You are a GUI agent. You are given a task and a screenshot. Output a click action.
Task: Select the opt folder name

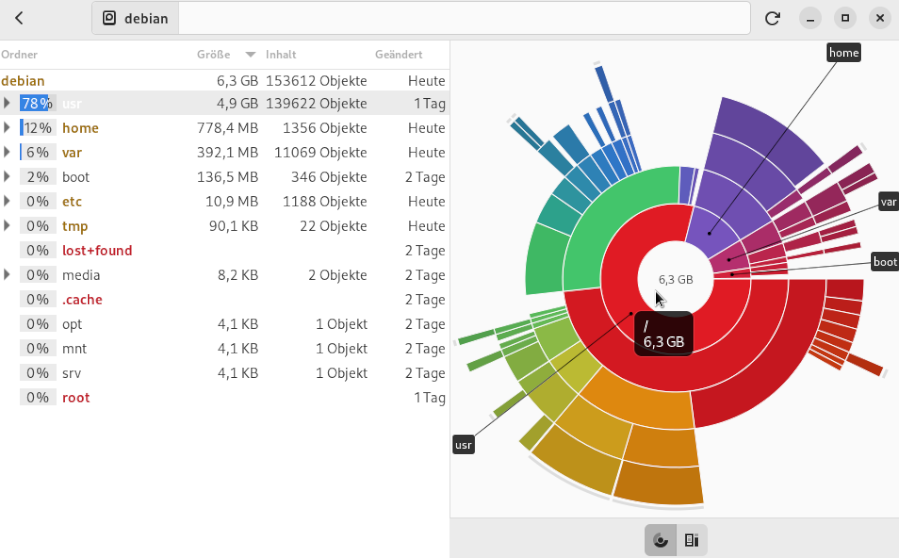72,325
